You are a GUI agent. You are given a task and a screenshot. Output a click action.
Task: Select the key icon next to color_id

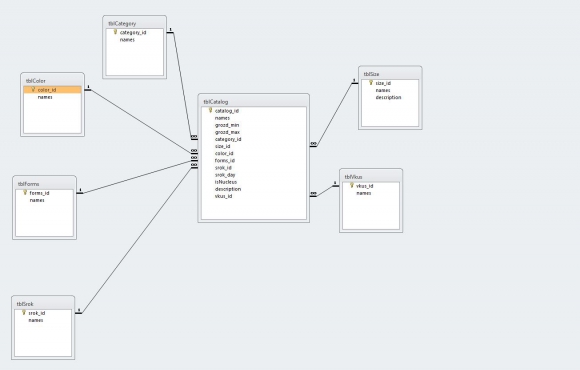tap(33, 89)
